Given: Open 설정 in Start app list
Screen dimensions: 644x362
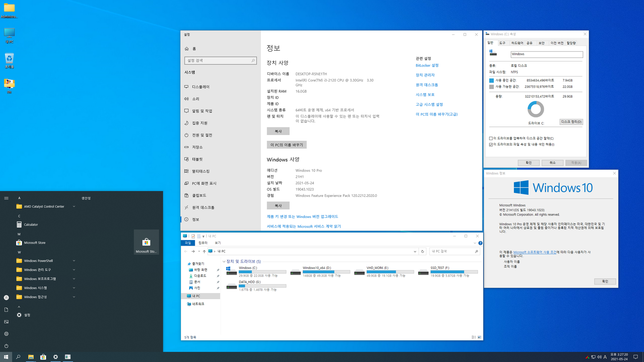Looking at the screenshot, I should pos(46,315).
